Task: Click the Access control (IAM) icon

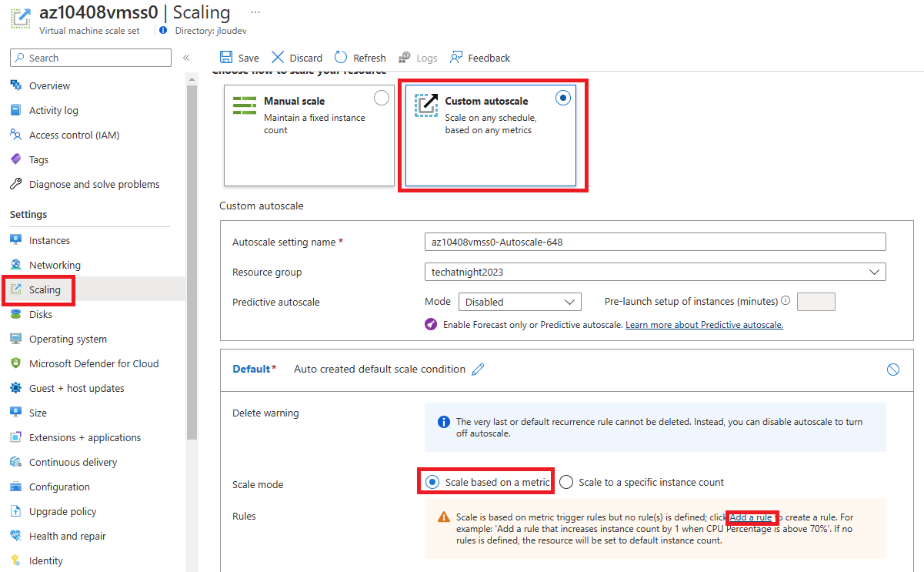Action: (x=16, y=135)
